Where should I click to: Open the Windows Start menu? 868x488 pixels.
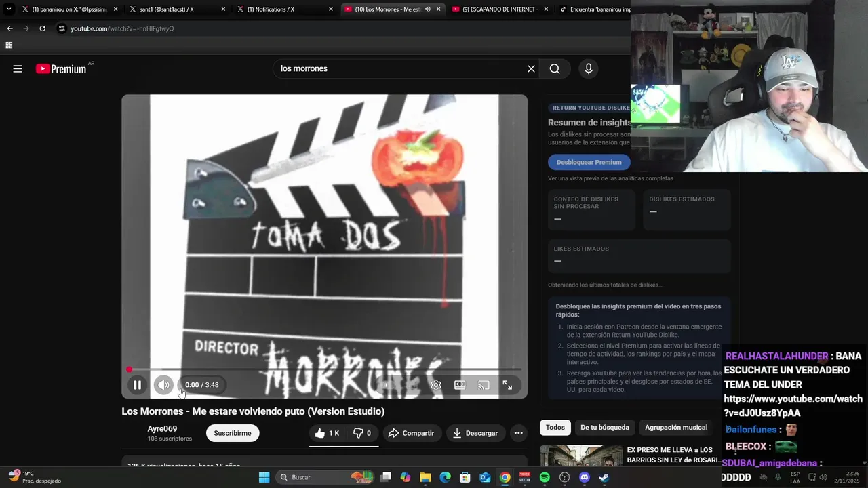pos(264,477)
